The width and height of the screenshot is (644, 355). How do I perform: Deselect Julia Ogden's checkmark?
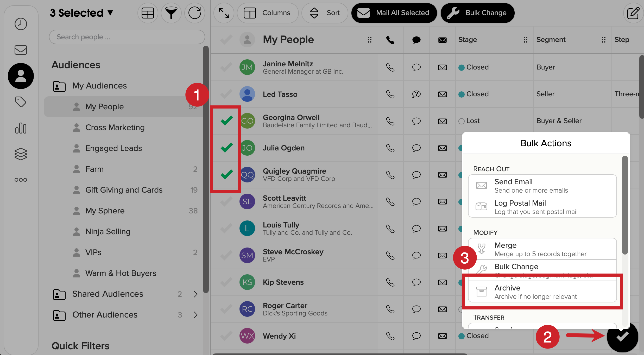tap(226, 148)
